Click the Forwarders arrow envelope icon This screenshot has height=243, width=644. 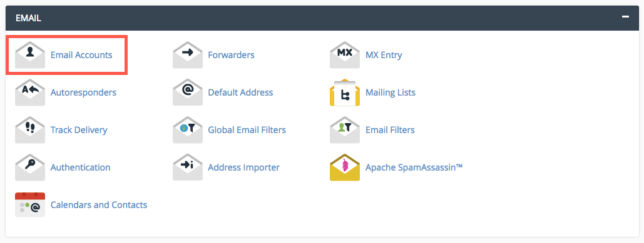click(188, 54)
